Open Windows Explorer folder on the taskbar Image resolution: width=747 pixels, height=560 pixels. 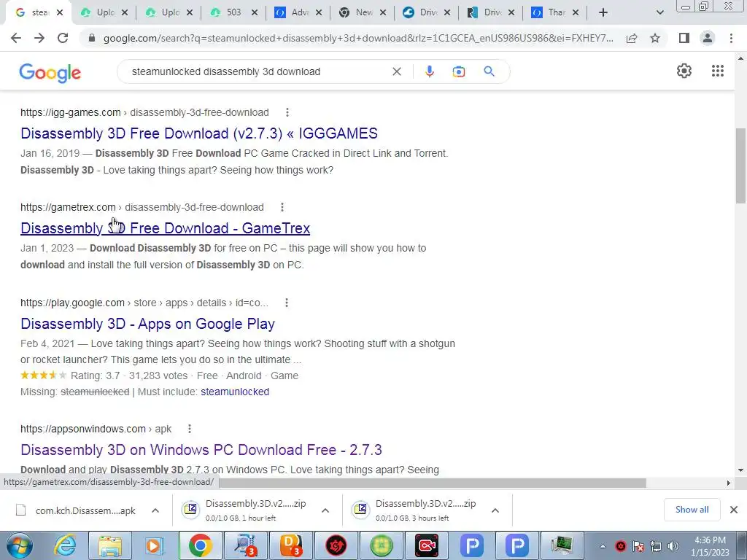110,545
